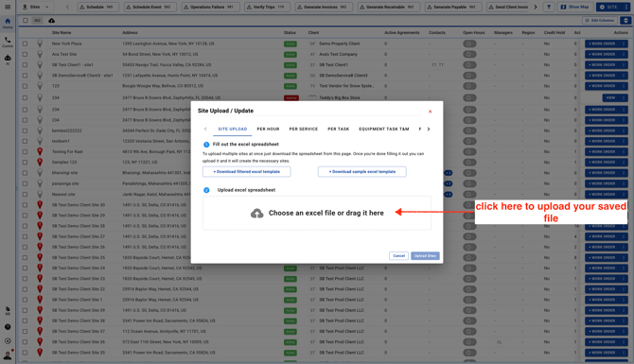Screen dimensions: 634x364
Task: Click the cloud icon in the drop zone
Action: coord(256,214)
